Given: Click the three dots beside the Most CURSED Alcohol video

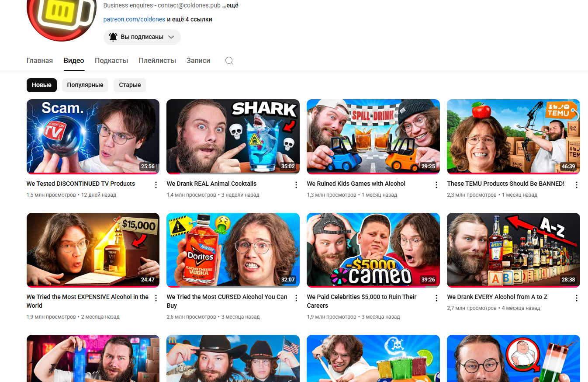Looking at the screenshot, I should pos(296,298).
